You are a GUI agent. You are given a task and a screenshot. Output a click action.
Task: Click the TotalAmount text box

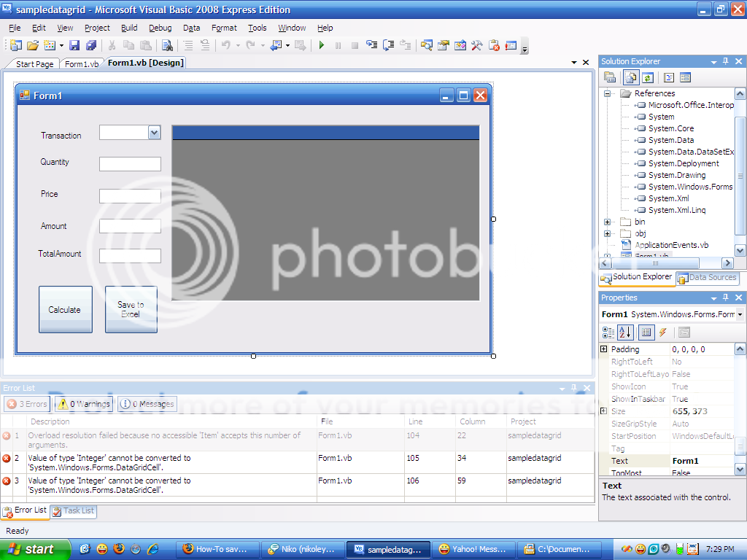click(130, 256)
